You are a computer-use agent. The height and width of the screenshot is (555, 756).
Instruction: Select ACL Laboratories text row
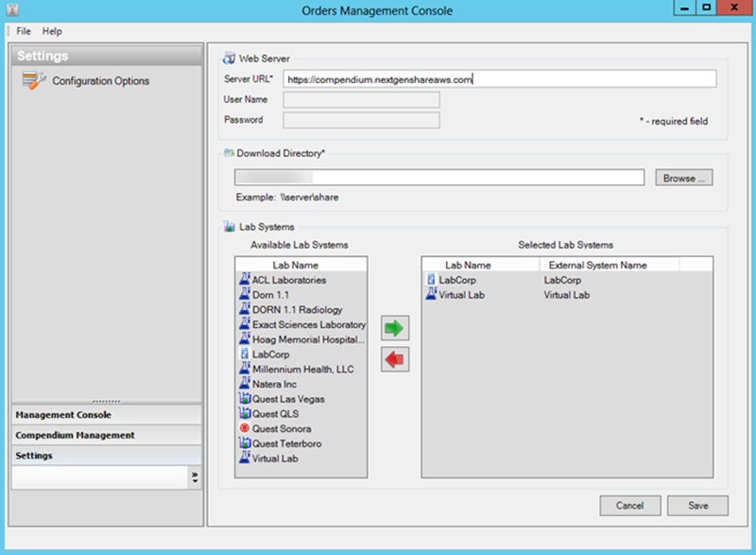coord(289,280)
